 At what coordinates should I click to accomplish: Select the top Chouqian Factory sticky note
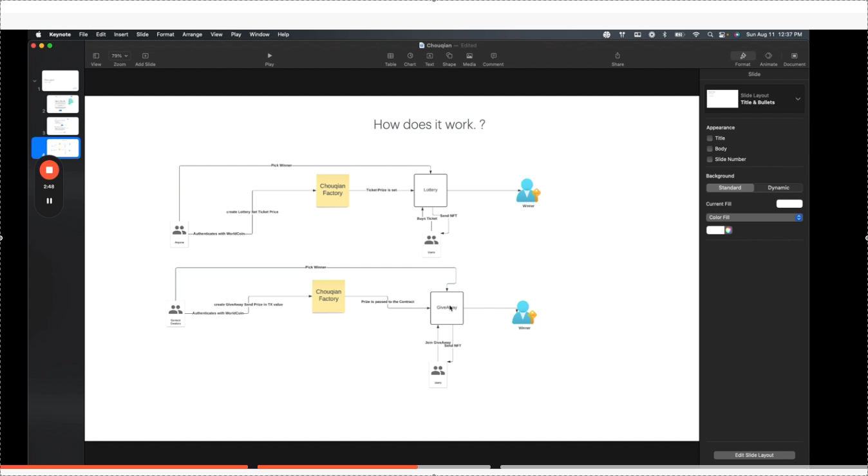click(332, 190)
